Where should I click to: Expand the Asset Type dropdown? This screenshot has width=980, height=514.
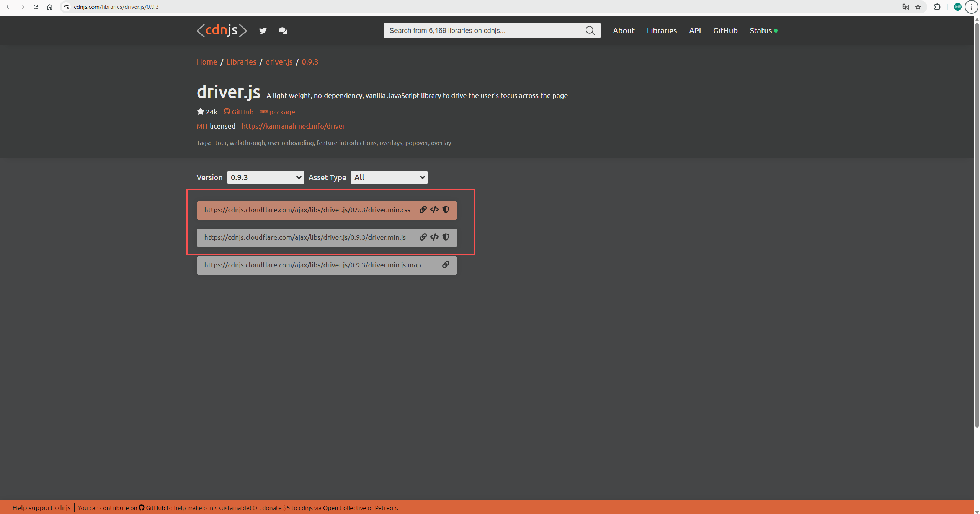tap(389, 177)
